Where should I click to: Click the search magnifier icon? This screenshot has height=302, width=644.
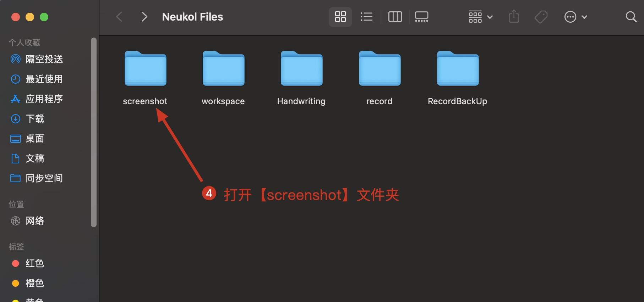point(631,17)
